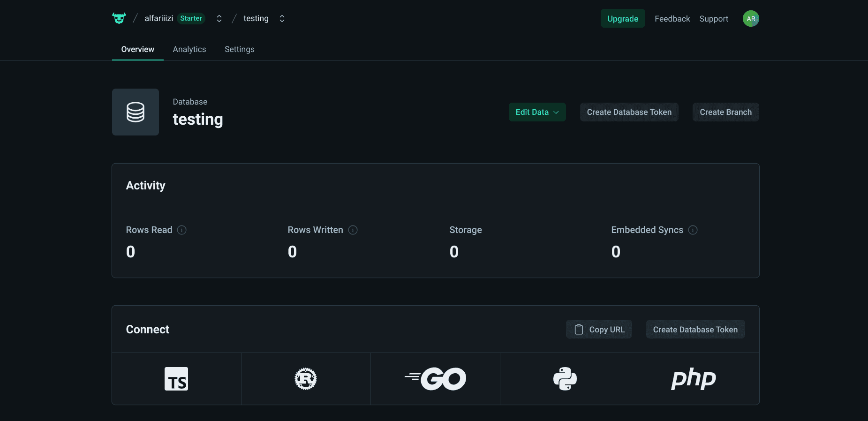The height and width of the screenshot is (421, 868).
Task: Select the TypeScript connect option
Action: [176, 379]
